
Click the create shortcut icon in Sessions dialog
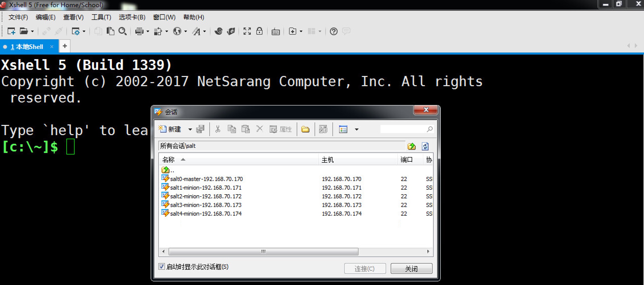pyautogui.click(x=323, y=129)
